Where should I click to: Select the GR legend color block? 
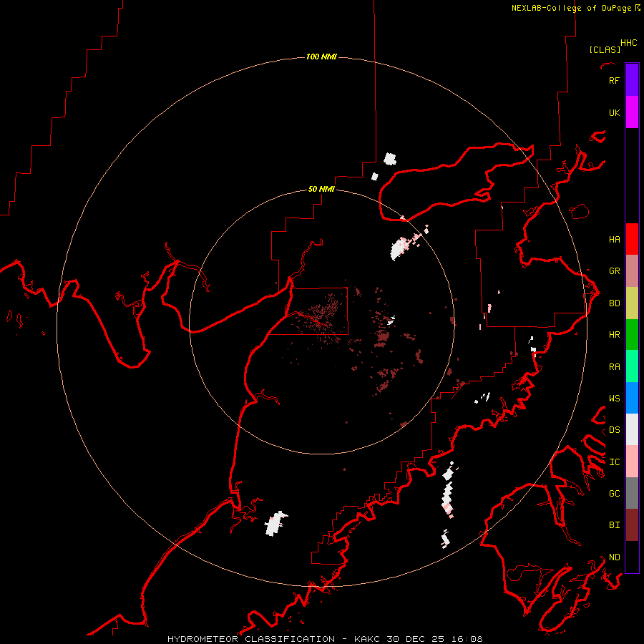[x=632, y=271]
